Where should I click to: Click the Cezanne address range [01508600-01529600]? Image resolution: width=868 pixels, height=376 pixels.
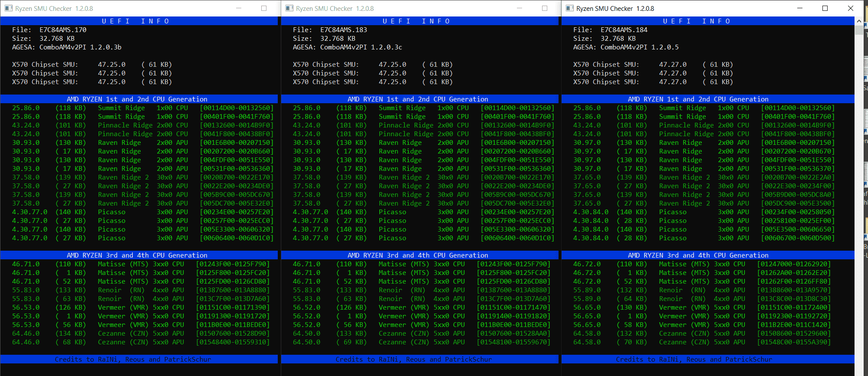pyautogui.click(x=794, y=333)
